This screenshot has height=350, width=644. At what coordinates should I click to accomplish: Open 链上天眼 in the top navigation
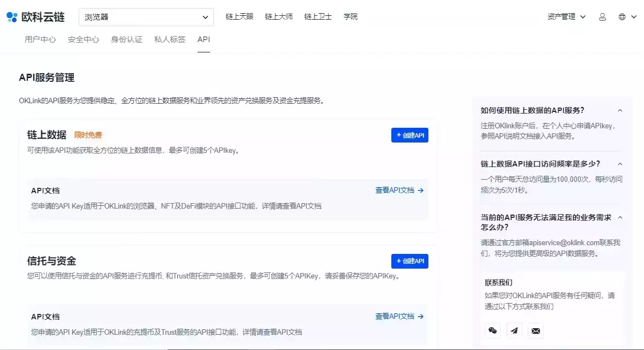(x=240, y=17)
